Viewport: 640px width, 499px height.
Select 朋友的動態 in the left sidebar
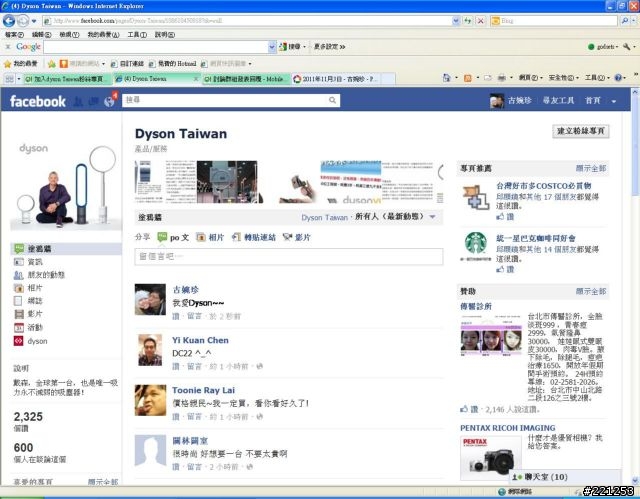coord(39,275)
